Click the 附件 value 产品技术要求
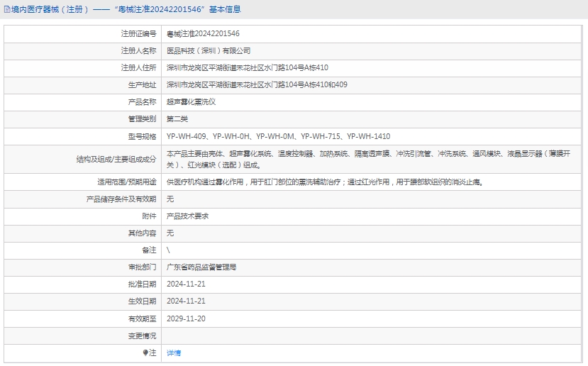The width and height of the screenshot is (588, 366). tap(187, 216)
